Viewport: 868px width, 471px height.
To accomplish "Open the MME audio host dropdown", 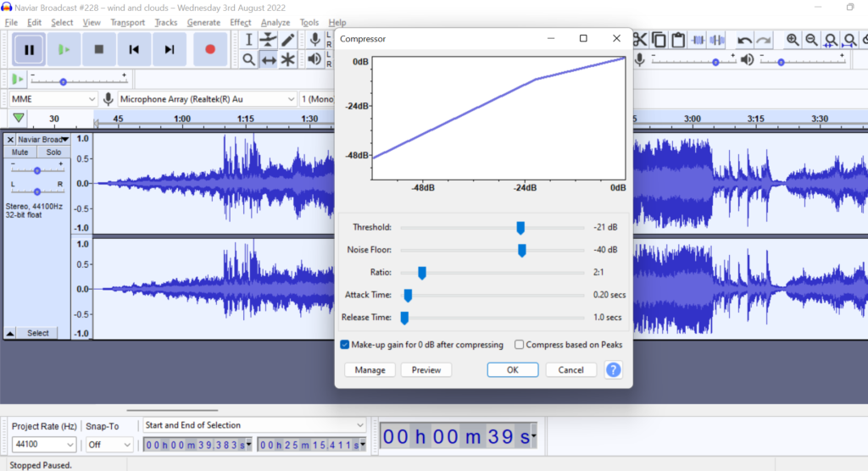I will pyautogui.click(x=53, y=99).
